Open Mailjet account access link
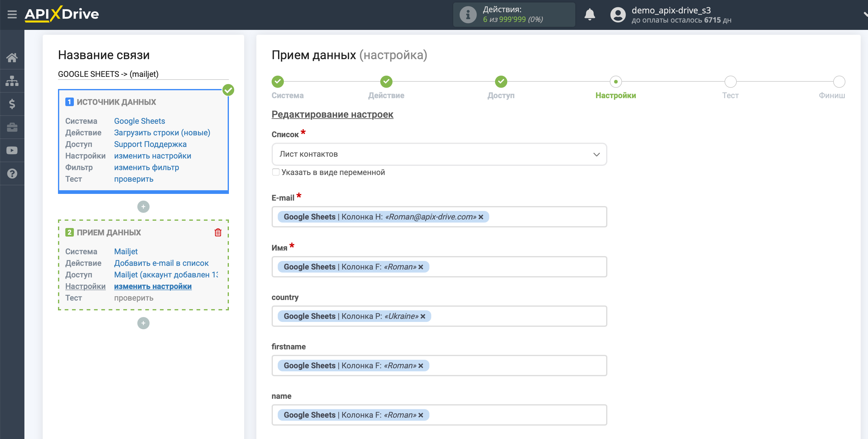The width and height of the screenshot is (868, 439). (166, 275)
